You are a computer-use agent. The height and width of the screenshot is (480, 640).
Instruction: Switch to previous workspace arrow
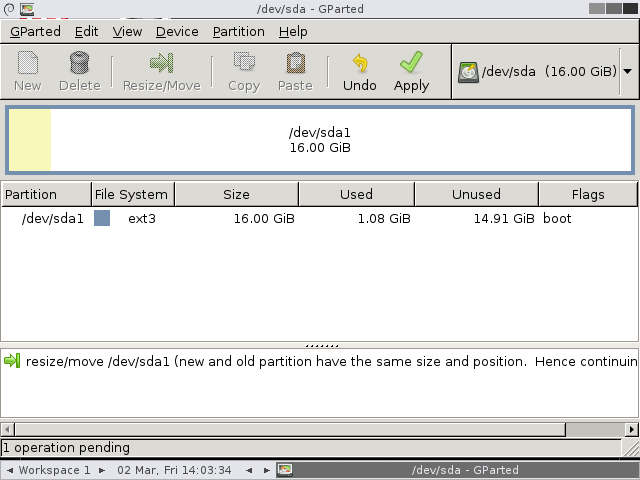click(10, 470)
